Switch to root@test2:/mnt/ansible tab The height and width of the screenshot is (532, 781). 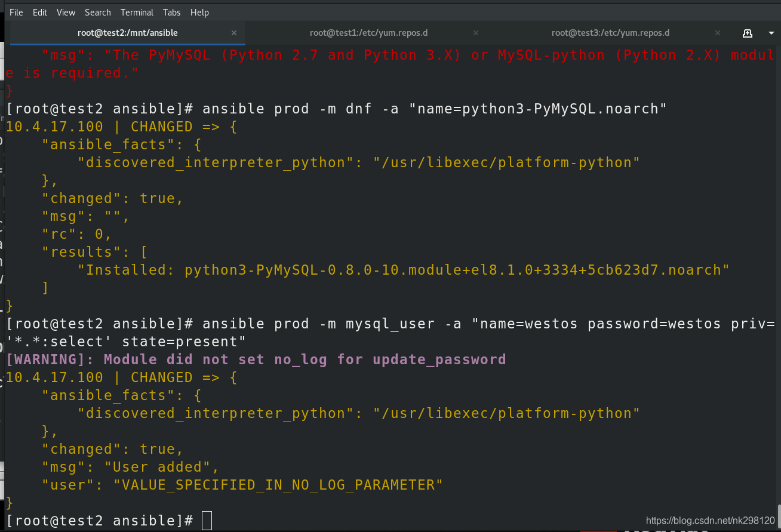pyautogui.click(x=128, y=33)
